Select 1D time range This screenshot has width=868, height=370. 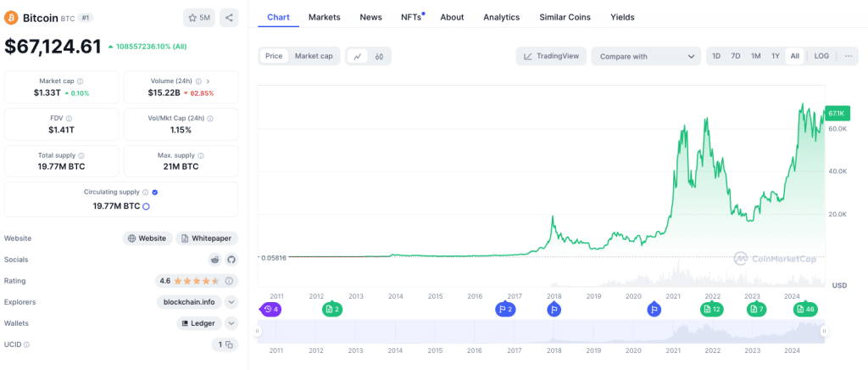point(716,56)
